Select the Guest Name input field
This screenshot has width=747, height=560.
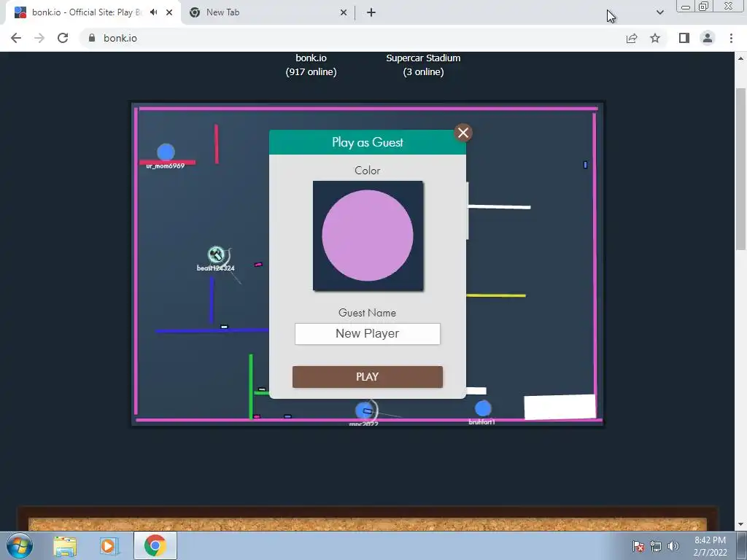(368, 334)
